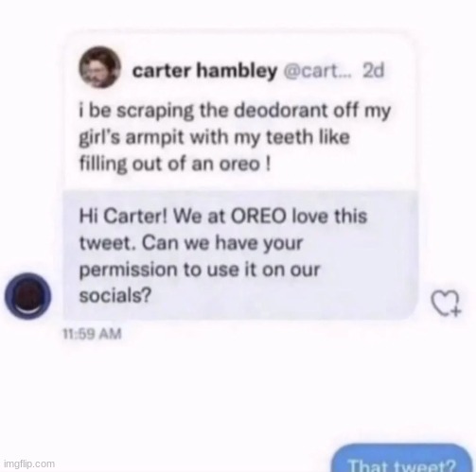Open the tweet's 2d timestamp
The image size is (476, 472).
(x=374, y=71)
